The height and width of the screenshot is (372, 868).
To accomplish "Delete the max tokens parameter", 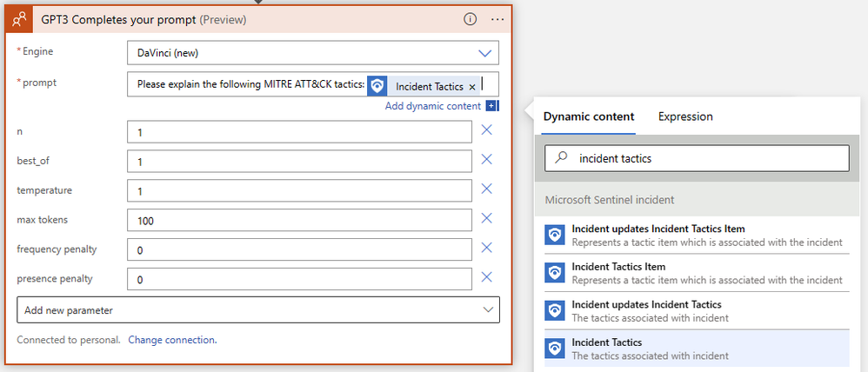I will pos(487,219).
